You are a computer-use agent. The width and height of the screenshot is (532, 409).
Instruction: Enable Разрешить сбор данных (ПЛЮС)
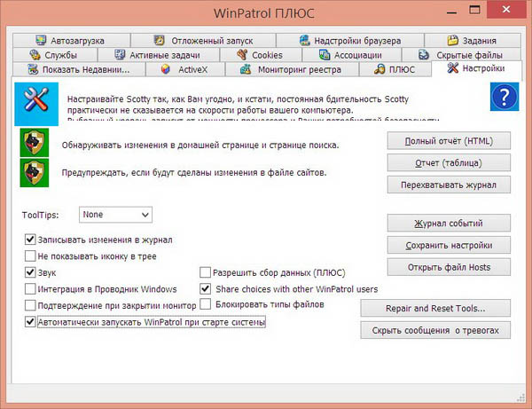coord(205,272)
